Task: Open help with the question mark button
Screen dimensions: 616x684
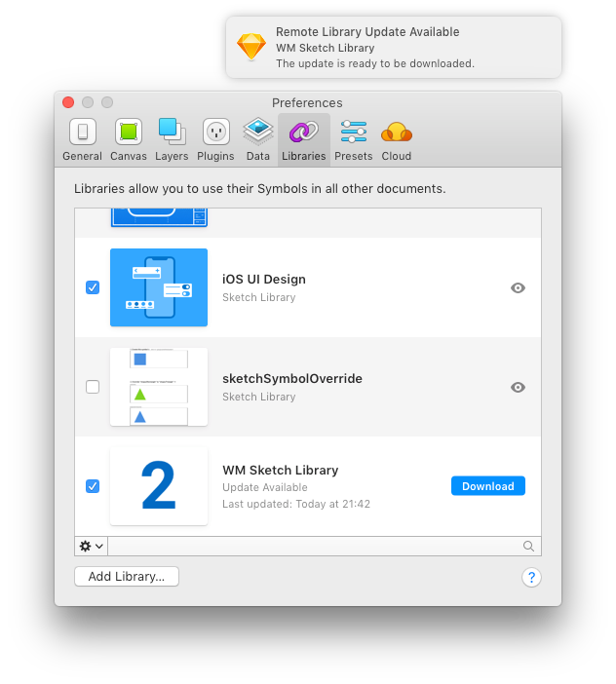Action: click(x=531, y=578)
